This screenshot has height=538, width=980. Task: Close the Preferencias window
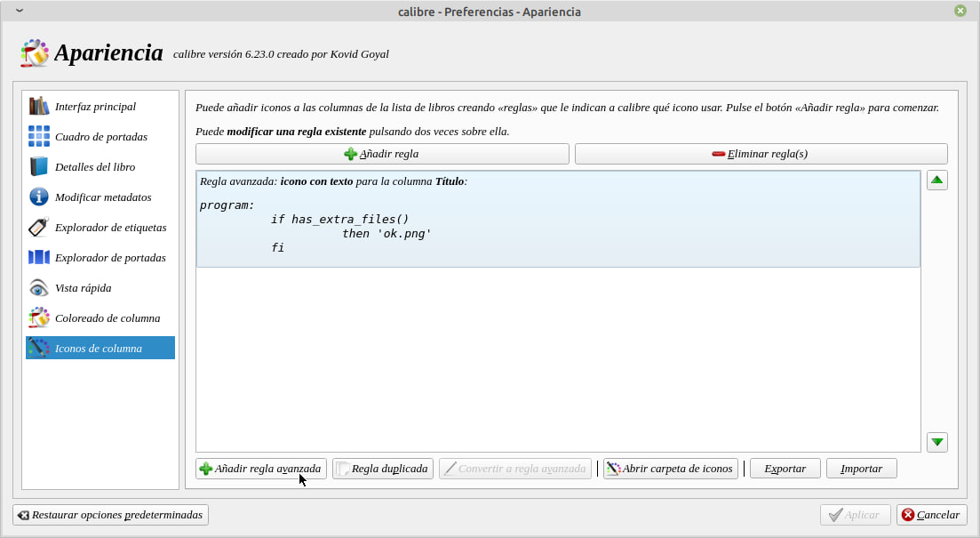point(960,11)
